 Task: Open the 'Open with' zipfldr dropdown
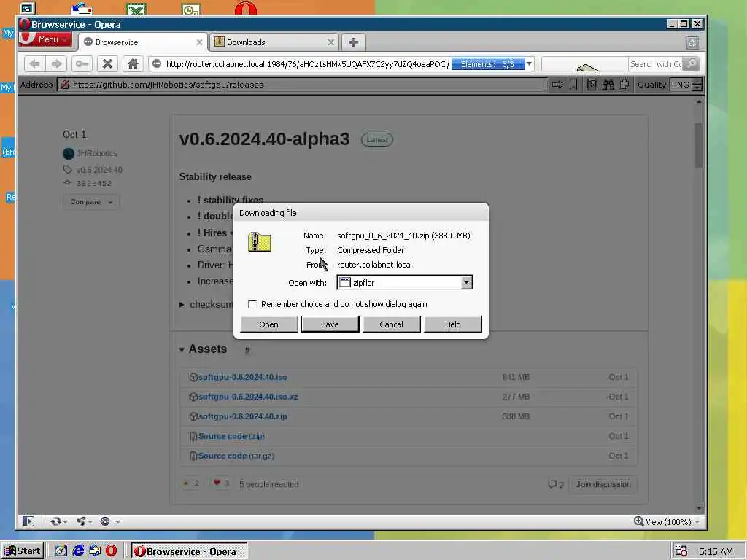(x=466, y=282)
